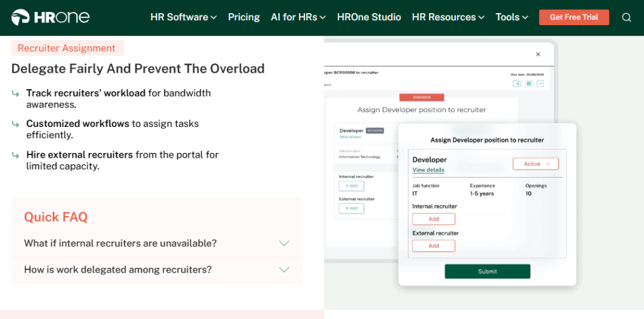Viewport: 644px width, 319px height.
Task: Click the Openings value '10'
Action: [x=528, y=193]
